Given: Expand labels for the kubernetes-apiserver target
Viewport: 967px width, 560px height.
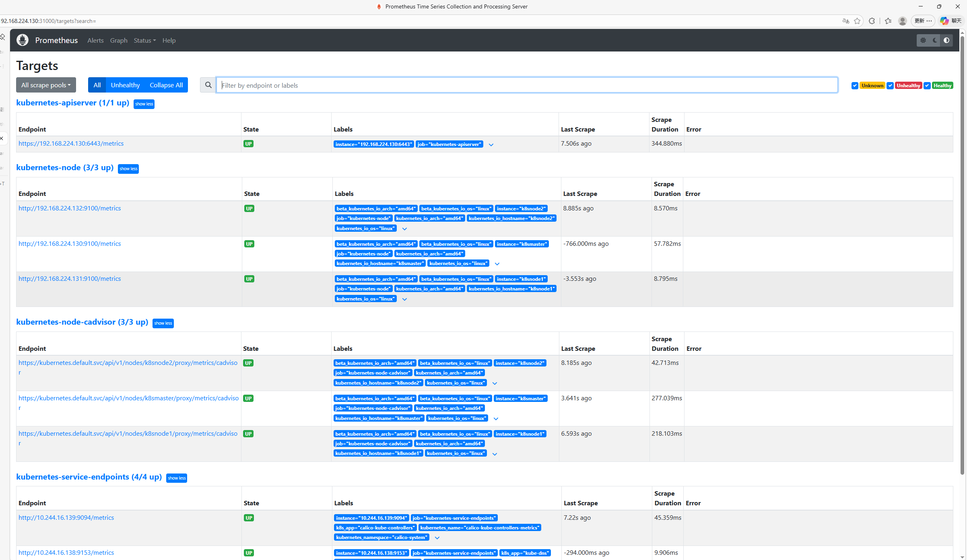Looking at the screenshot, I should pyautogui.click(x=491, y=145).
